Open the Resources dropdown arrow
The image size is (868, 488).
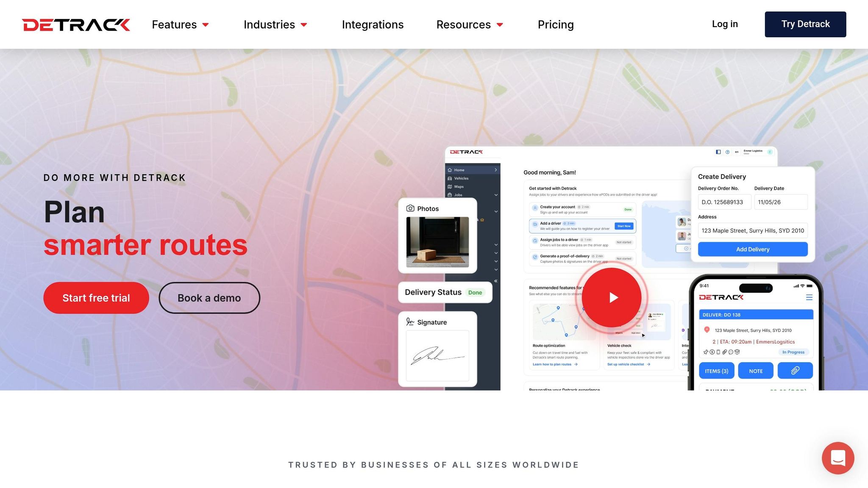tap(500, 25)
